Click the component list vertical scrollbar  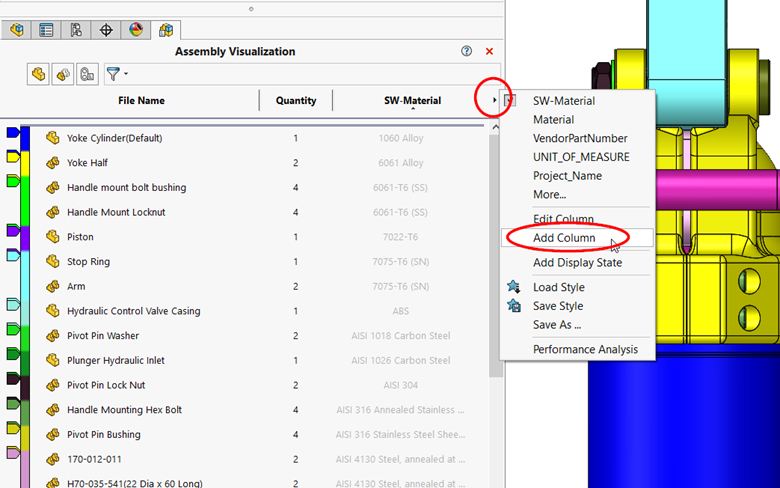click(x=495, y=256)
